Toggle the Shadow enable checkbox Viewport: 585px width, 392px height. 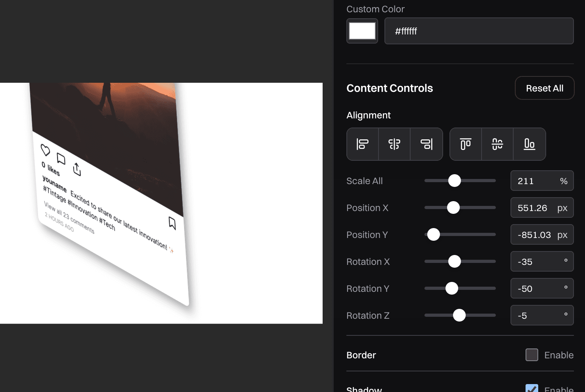point(532,389)
